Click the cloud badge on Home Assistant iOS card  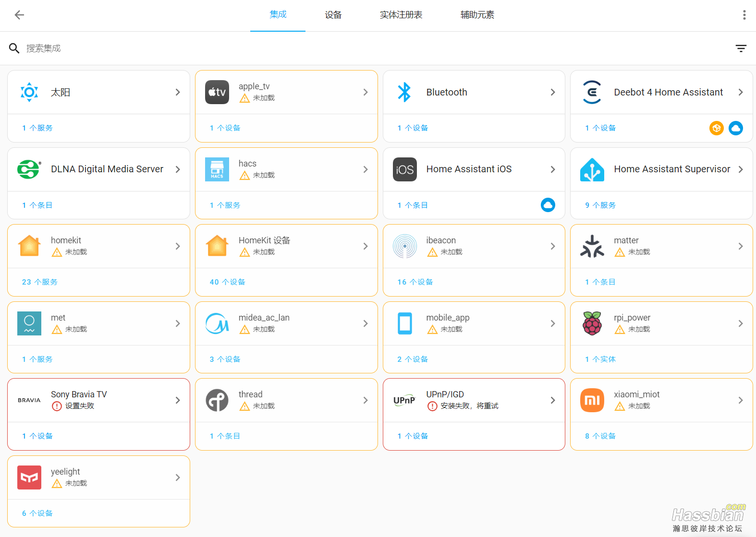[548, 205]
